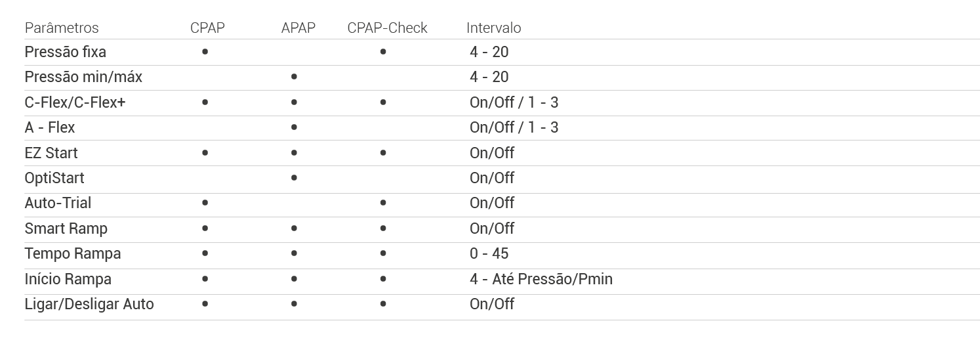This screenshot has width=980, height=346.
Task: Click the A - Flex 'On/Off / 1 - 3' interval
Action: [x=514, y=127]
